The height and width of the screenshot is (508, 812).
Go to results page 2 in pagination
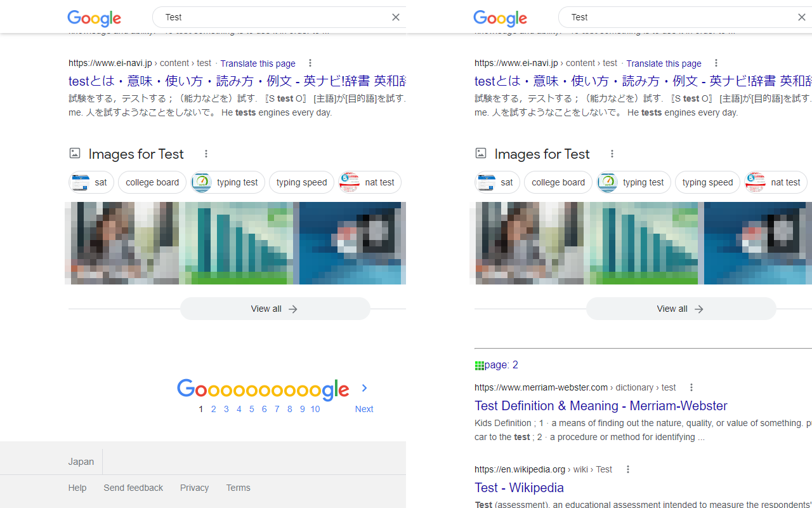tap(214, 409)
